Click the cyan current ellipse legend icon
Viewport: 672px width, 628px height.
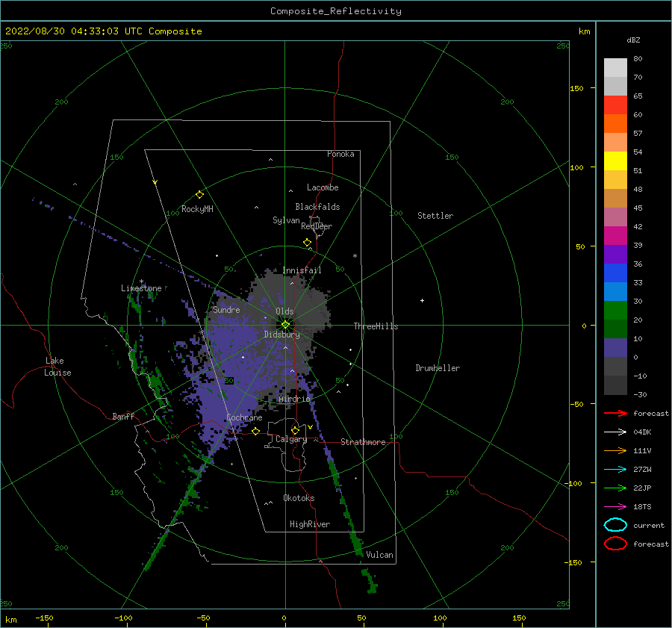pyautogui.click(x=615, y=525)
